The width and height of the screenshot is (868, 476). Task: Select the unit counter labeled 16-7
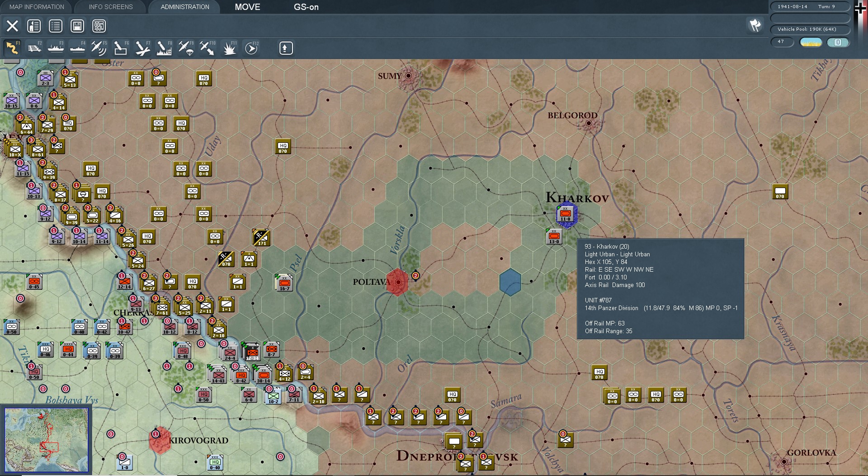pos(284,283)
